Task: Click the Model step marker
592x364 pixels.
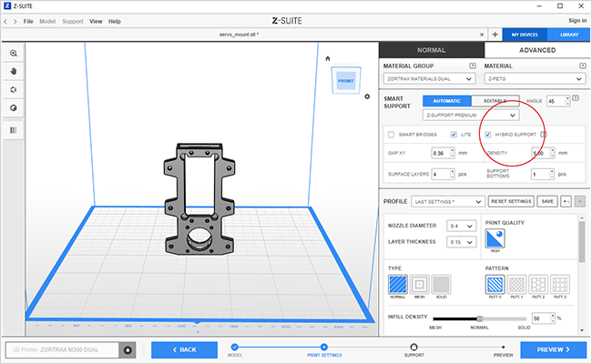Action: (235, 347)
